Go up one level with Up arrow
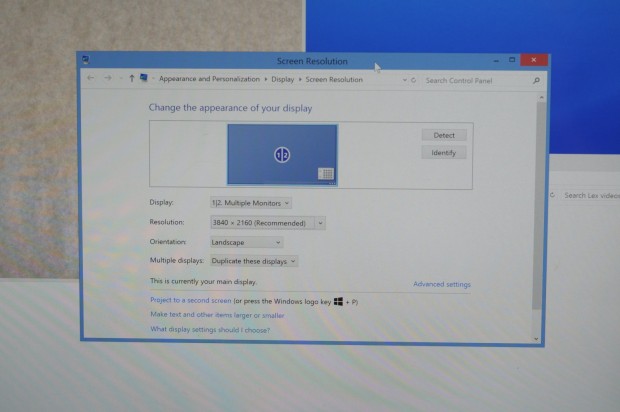 pyautogui.click(x=132, y=78)
